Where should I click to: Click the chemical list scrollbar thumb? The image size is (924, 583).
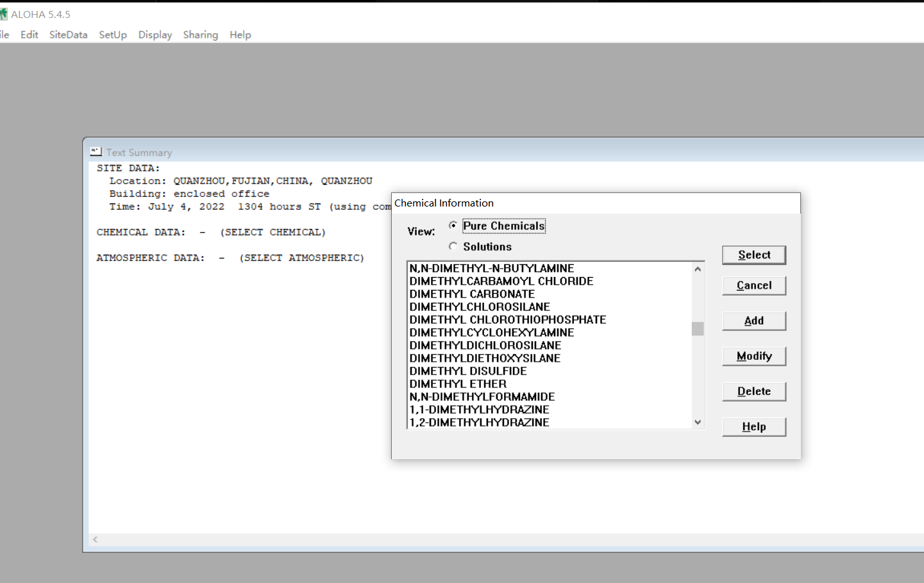[x=698, y=328]
